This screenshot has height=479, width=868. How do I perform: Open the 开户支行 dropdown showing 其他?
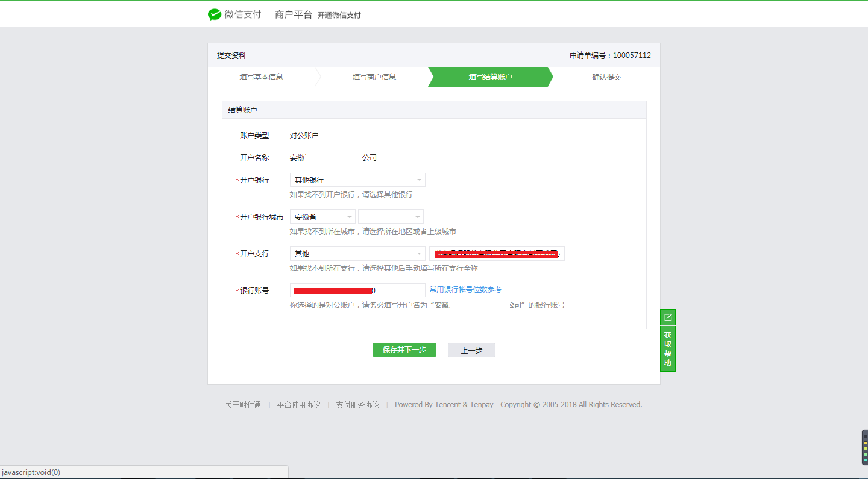tap(357, 253)
